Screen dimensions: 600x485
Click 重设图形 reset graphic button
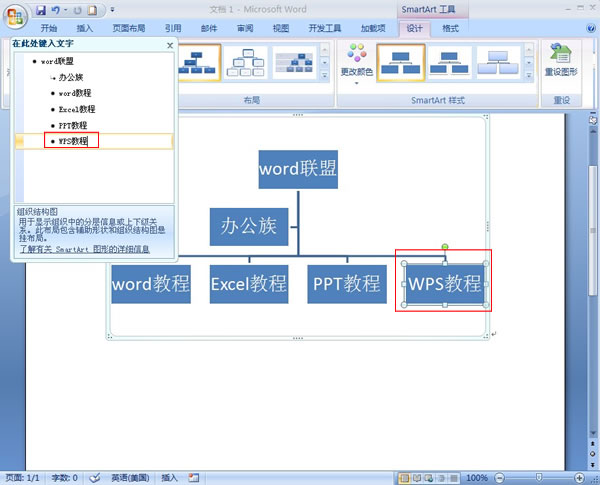[x=561, y=60]
